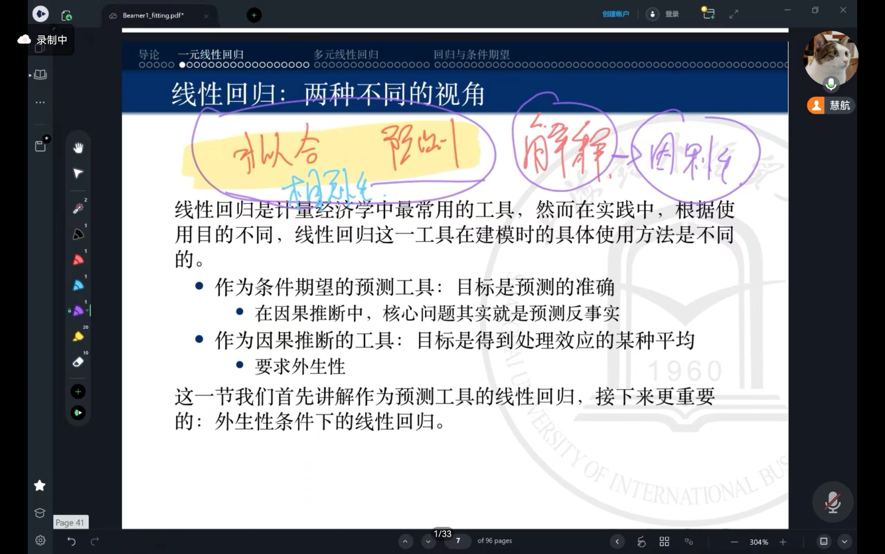
Task: Undo the last annotation
Action: click(x=71, y=541)
